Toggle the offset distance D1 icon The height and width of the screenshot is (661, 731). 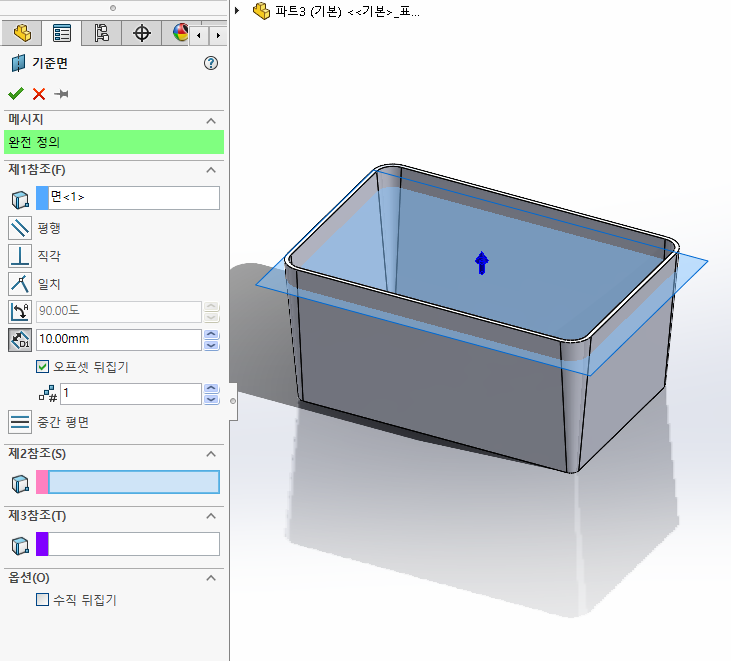(20, 339)
